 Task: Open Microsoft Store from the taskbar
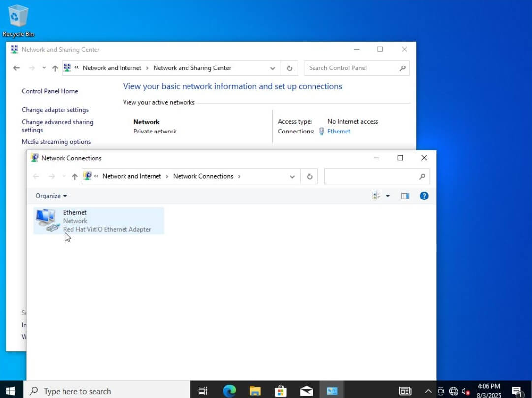pos(281,391)
